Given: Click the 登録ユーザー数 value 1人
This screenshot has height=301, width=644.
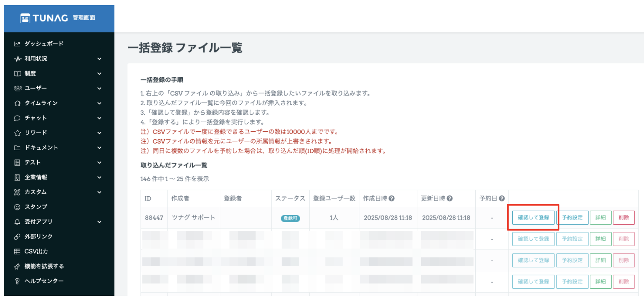Looking at the screenshot, I should pos(334,218).
